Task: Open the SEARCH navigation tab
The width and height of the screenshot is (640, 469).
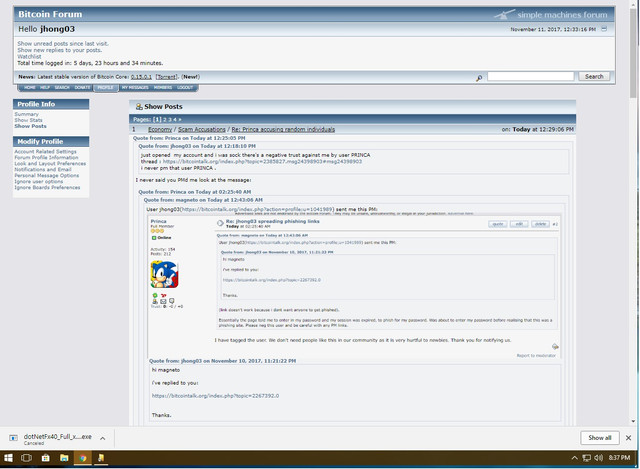Action: (x=62, y=88)
